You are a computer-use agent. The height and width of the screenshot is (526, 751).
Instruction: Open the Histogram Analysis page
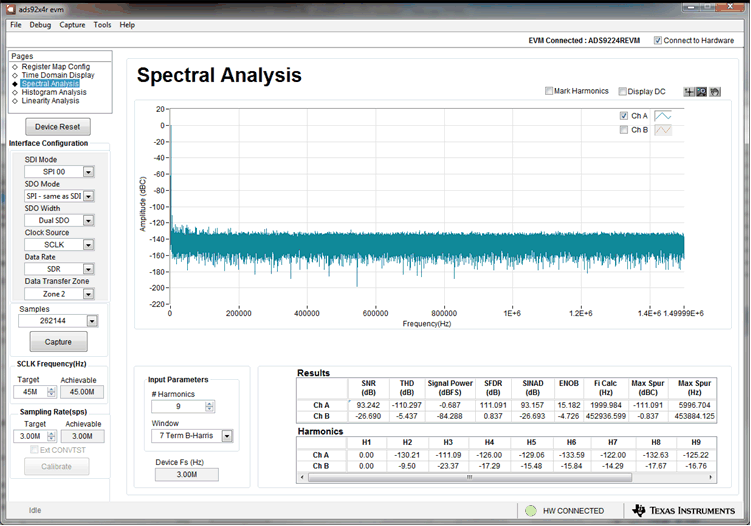tap(54, 92)
